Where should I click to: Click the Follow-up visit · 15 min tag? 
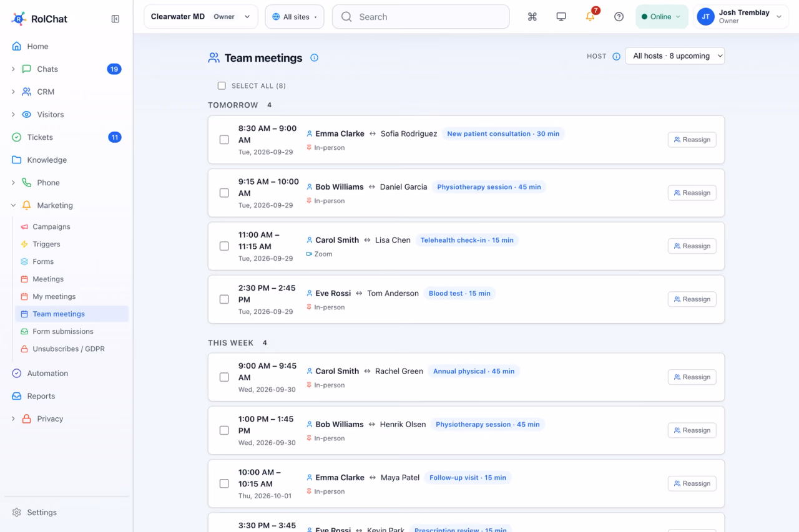tap(468, 478)
